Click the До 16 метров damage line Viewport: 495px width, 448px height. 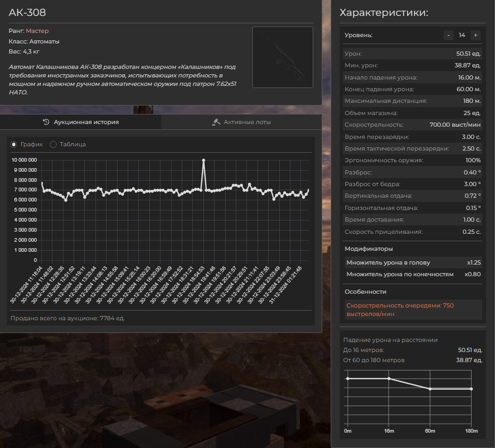click(413, 350)
